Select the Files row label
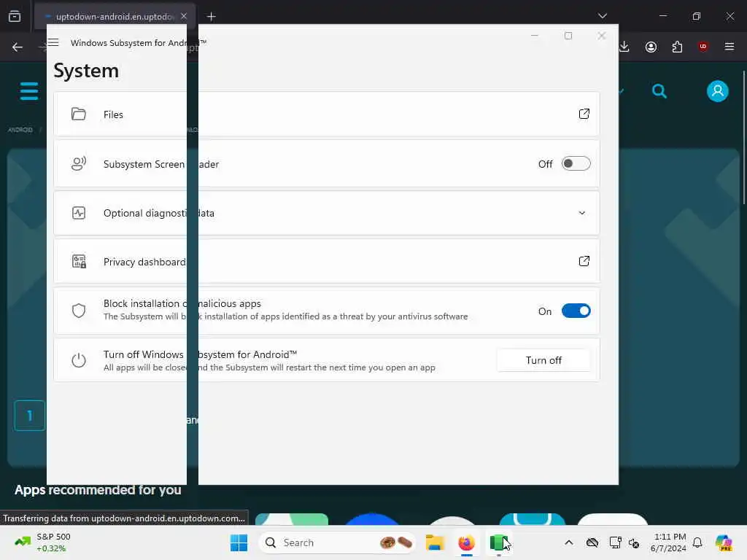This screenshot has height=560, width=747. click(x=113, y=114)
